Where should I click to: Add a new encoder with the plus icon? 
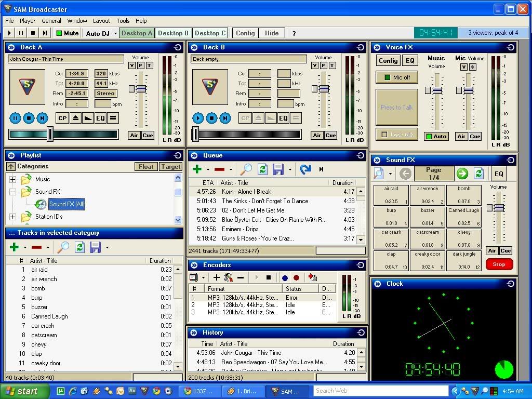point(217,277)
